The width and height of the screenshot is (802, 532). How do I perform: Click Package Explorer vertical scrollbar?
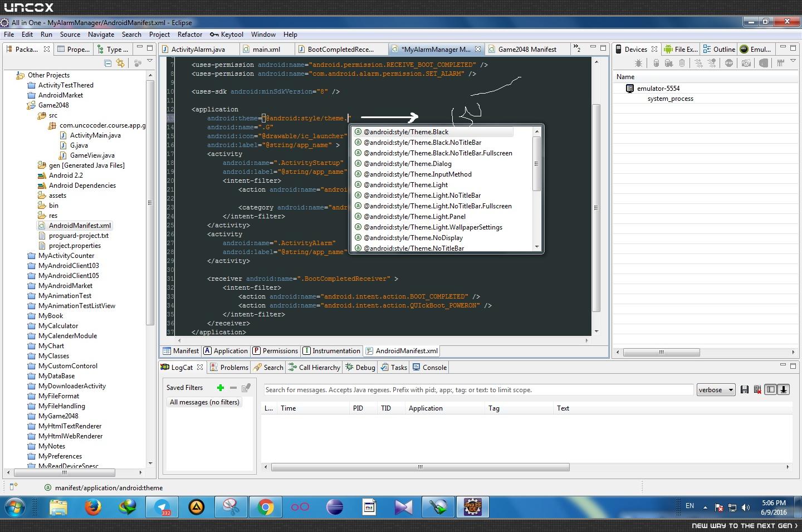pos(150,203)
